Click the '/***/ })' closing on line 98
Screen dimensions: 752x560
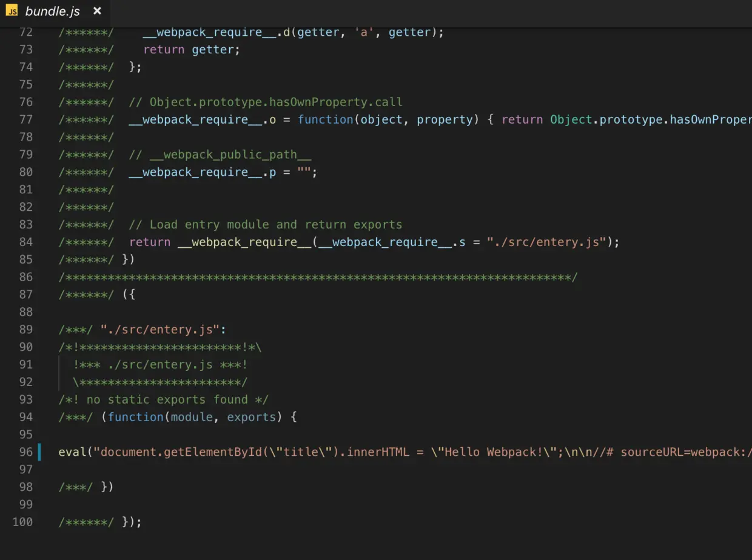click(86, 487)
